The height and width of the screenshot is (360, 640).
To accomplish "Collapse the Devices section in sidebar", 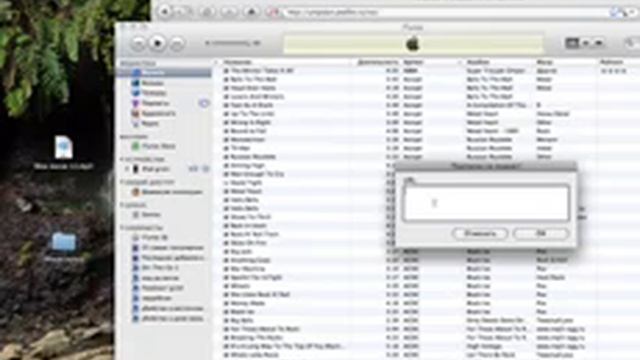I will coord(122,159).
